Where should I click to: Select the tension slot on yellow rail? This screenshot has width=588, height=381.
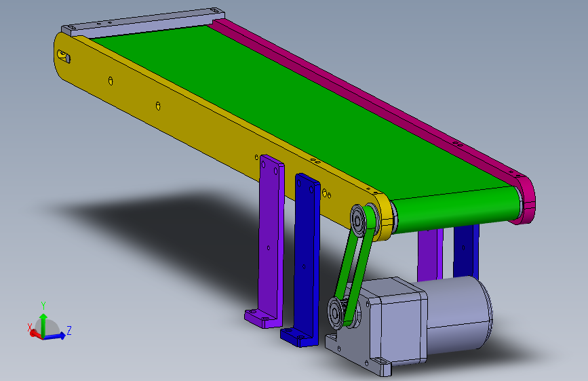tap(63, 56)
